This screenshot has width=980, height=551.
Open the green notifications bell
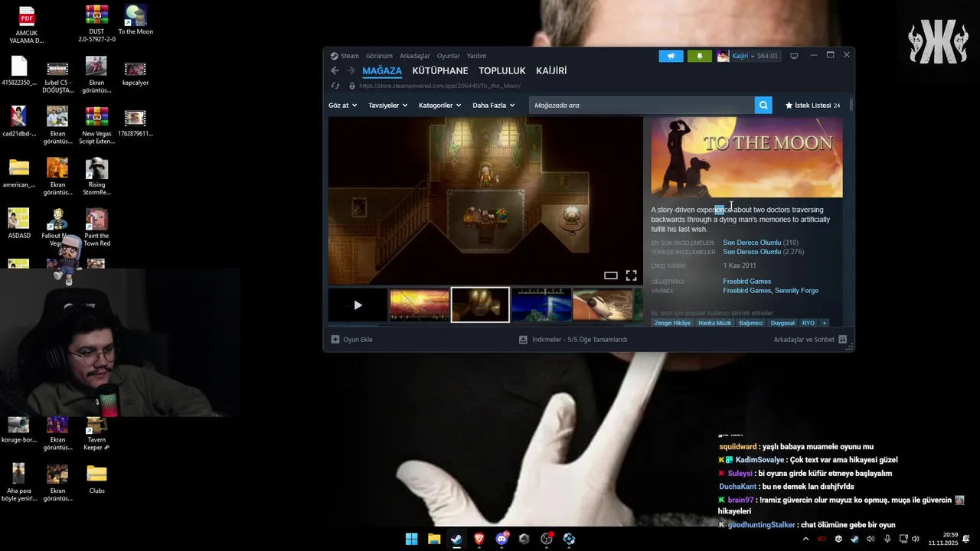pyautogui.click(x=699, y=56)
